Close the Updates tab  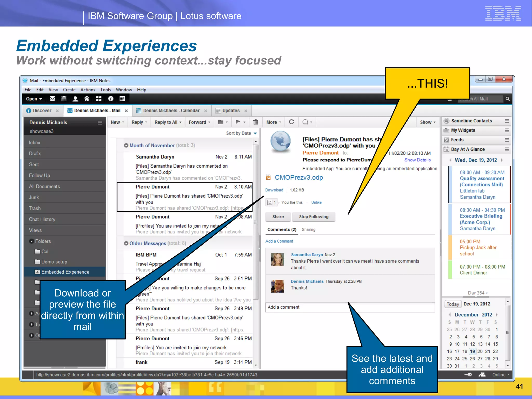click(246, 111)
